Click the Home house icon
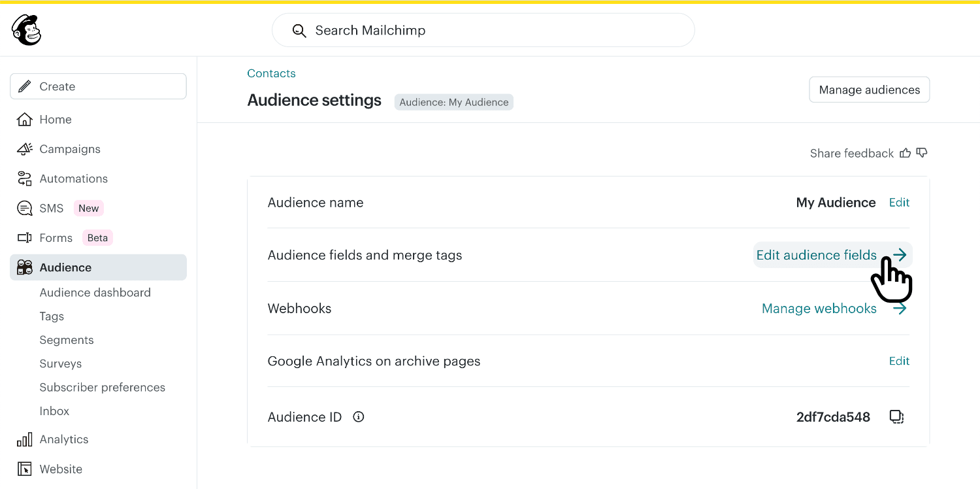This screenshot has height=489, width=980. click(25, 120)
